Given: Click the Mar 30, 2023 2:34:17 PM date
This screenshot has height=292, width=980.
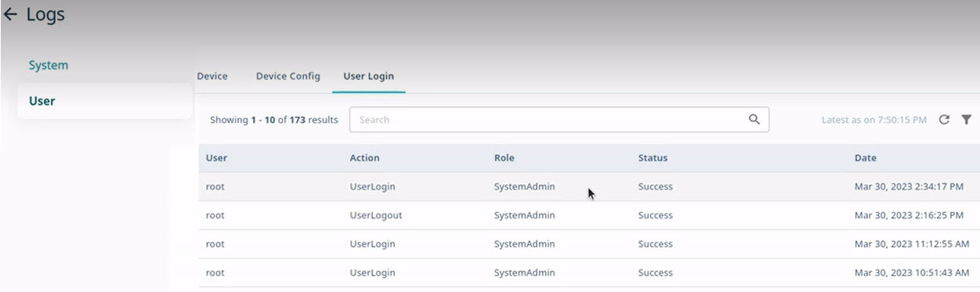Looking at the screenshot, I should [909, 186].
